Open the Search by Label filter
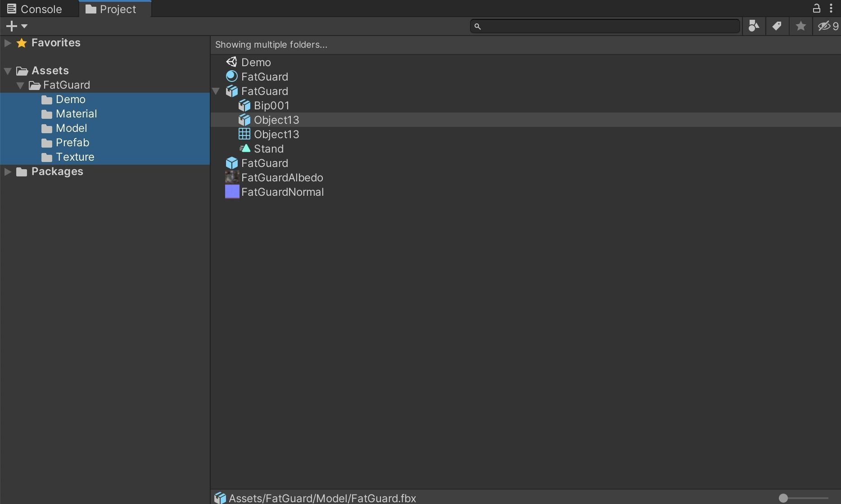Image resolution: width=841 pixels, height=504 pixels. pyautogui.click(x=777, y=26)
